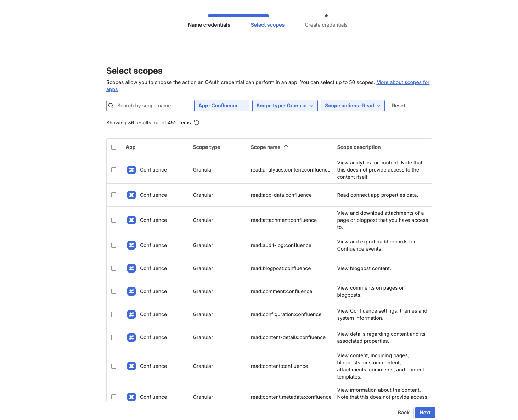Open the Scope type: Granular dropdown

point(285,106)
